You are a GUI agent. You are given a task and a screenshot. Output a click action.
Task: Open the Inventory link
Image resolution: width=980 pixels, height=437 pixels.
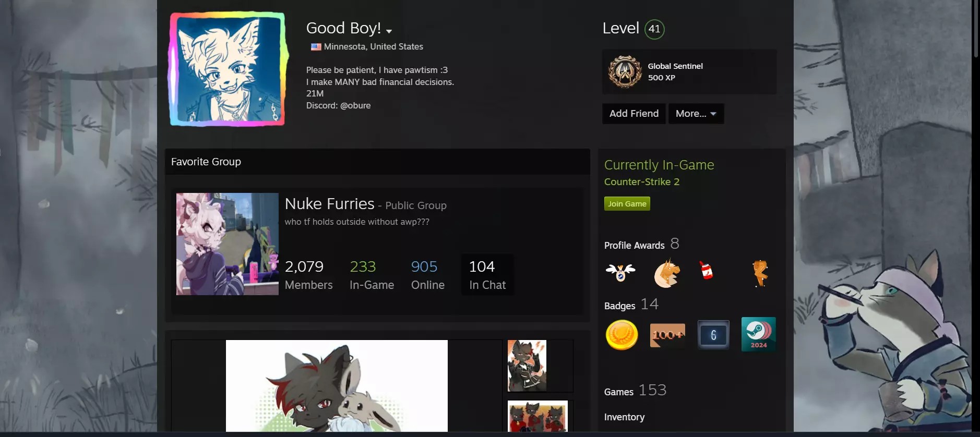(624, 417)
